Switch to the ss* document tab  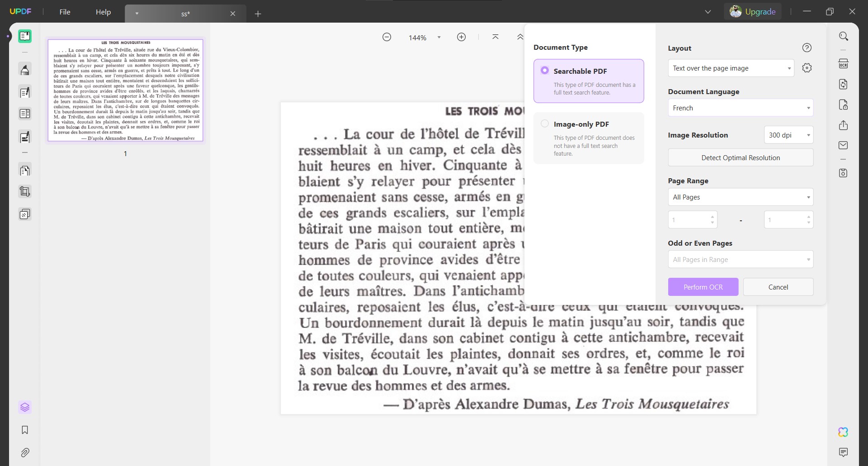(185, 14)
